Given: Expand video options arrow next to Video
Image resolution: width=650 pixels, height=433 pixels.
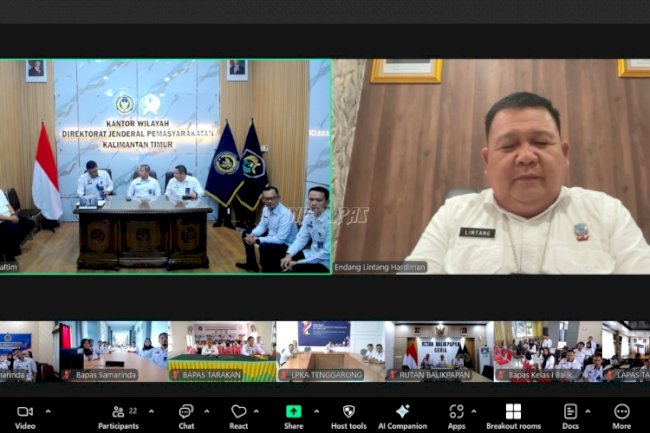Looking at the screenshot, I should coord(48,411).
